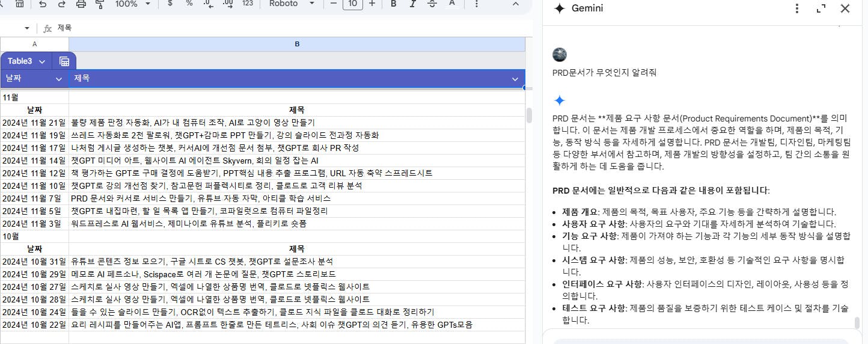The width and height of the screenshot is (868, 344).
Task: Decrease font size with minus button
Action: [334, 4]
